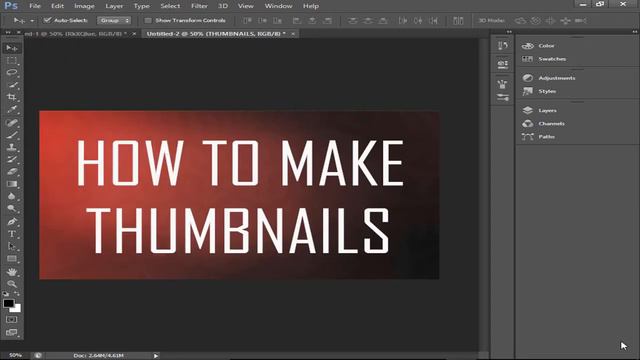
Task: Select the Path Selection tool
Action: (12, 246)
